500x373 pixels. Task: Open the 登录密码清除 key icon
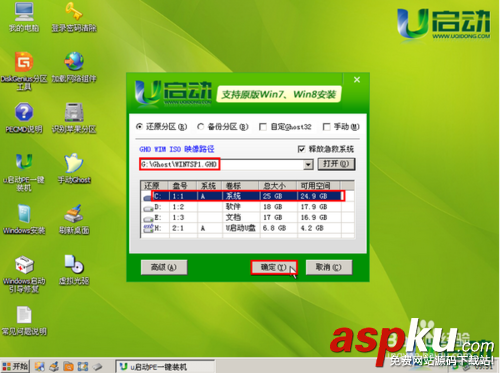74,17
